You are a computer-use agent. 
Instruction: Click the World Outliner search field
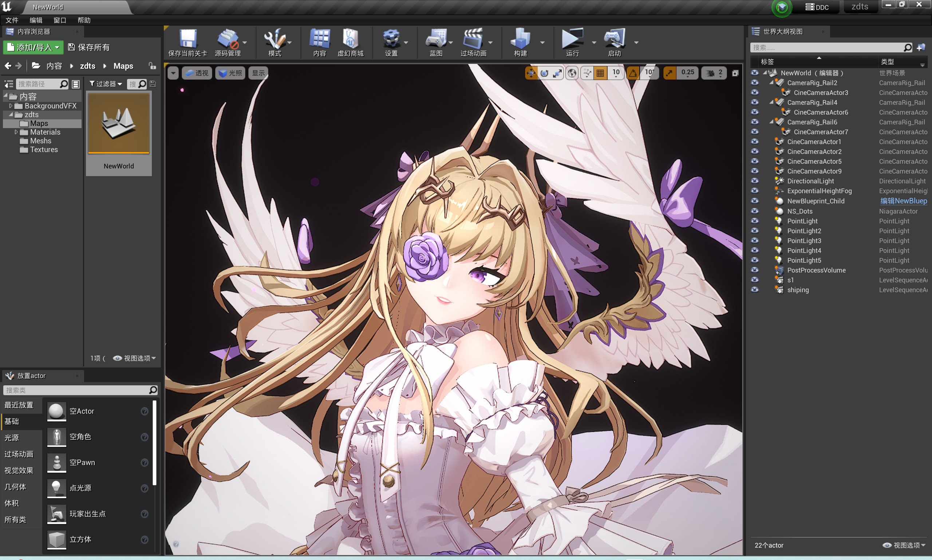tap(827, 48)
